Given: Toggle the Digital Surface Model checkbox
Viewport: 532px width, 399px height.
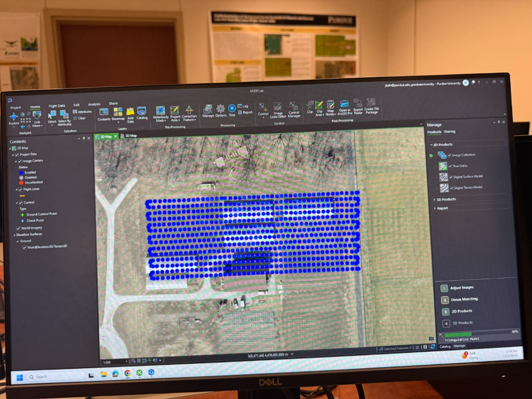Looking at the screenshot, I should (451, 177).
